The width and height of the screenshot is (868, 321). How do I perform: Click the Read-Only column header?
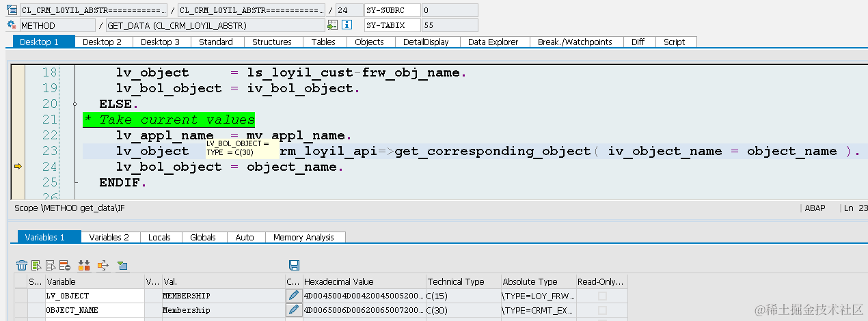pos(601,281)
